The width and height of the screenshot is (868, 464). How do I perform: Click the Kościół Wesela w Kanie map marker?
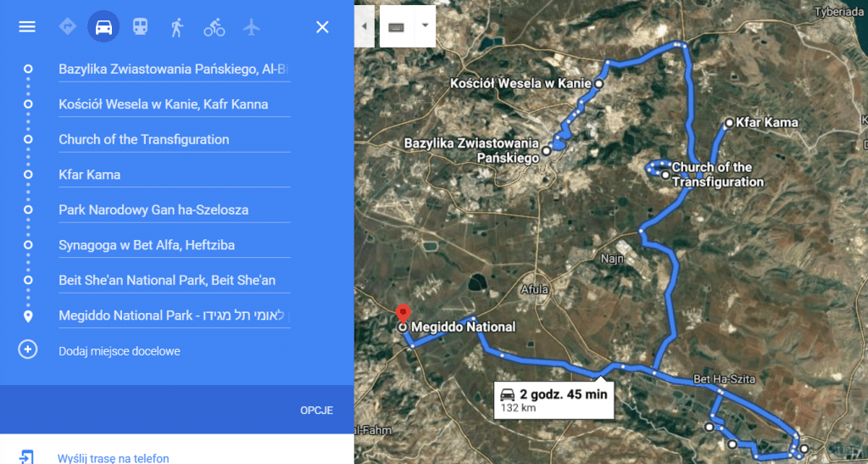point(598,84)
